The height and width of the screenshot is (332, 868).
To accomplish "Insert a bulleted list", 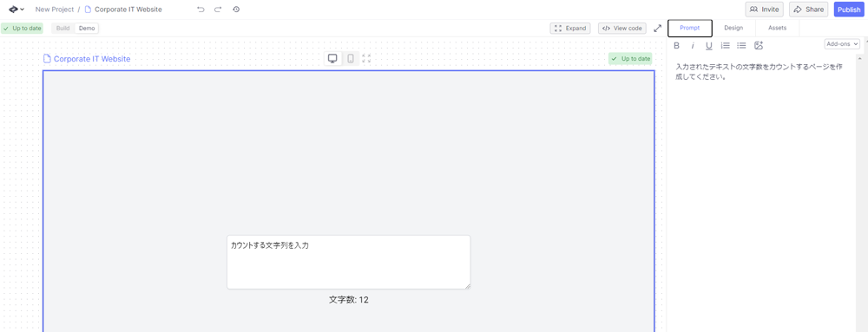I will [x=742, y=45].
